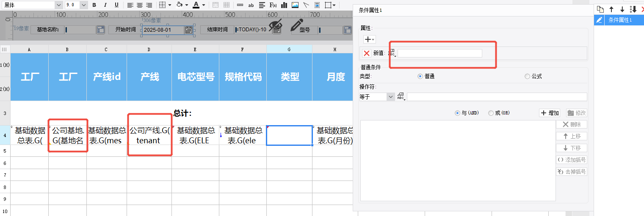The width and height of the screenshot is (644, 216).
Task: Insert rich text with lines icon
Action: point(262,5)
